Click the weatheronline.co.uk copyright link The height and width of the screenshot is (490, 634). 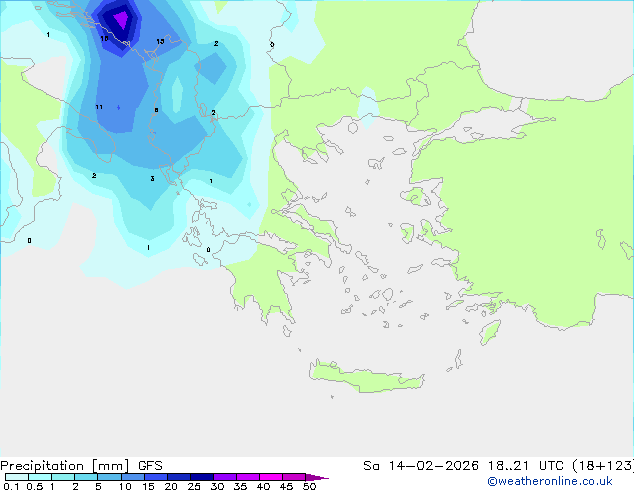pyautogui.click(x=550, y=482)
